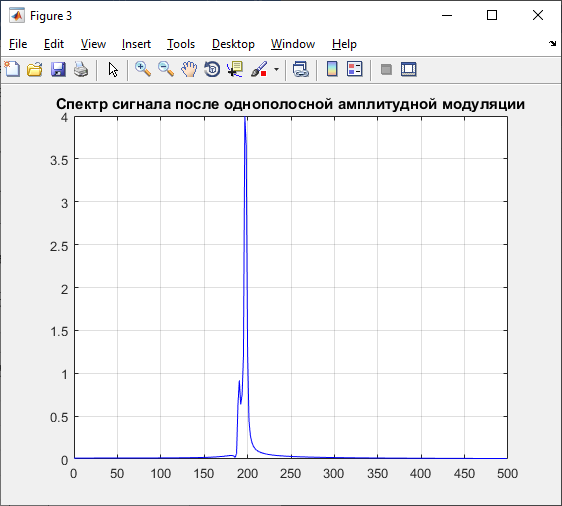
Task: Click the MATLAB logo in the title bar
Action: pos(17,16)
